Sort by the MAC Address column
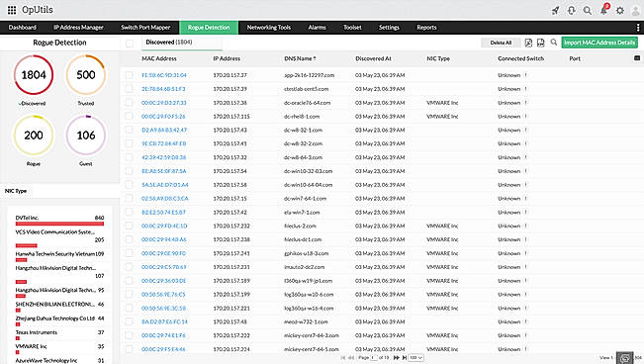The height and width of the screenshot is (364, 644). 159,58
